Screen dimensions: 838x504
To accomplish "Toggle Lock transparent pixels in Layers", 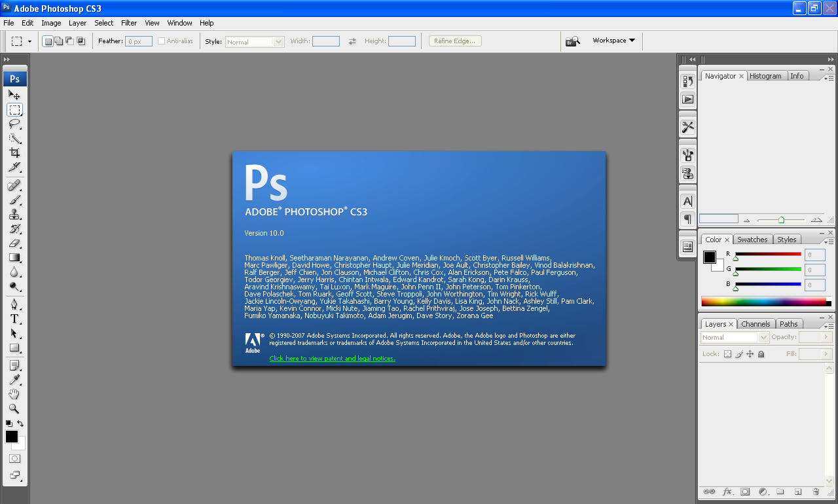I will (x=727, y=354).
